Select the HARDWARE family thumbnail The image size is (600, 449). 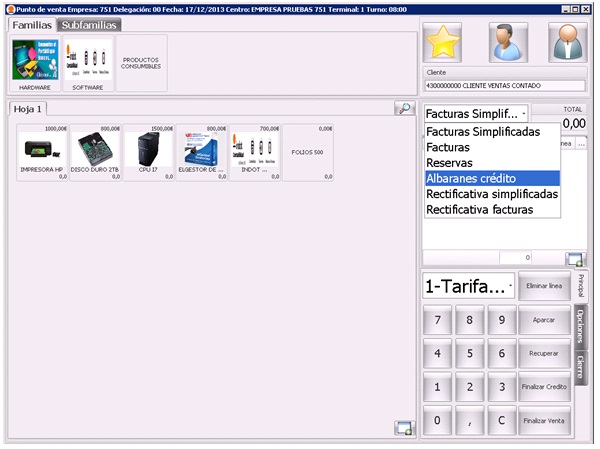pyautogui.click(x=35, y=62)
